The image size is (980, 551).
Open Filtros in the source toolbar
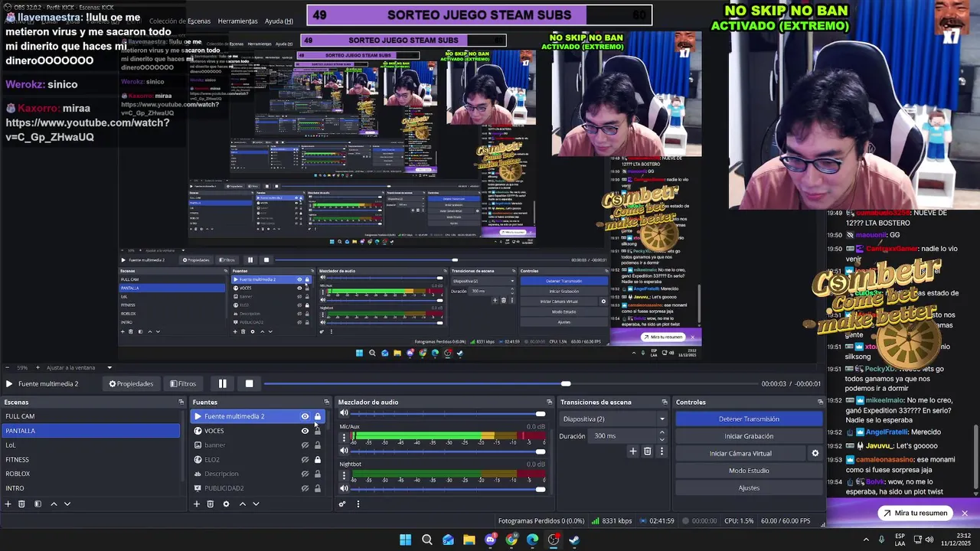click(x=183, y=383)
